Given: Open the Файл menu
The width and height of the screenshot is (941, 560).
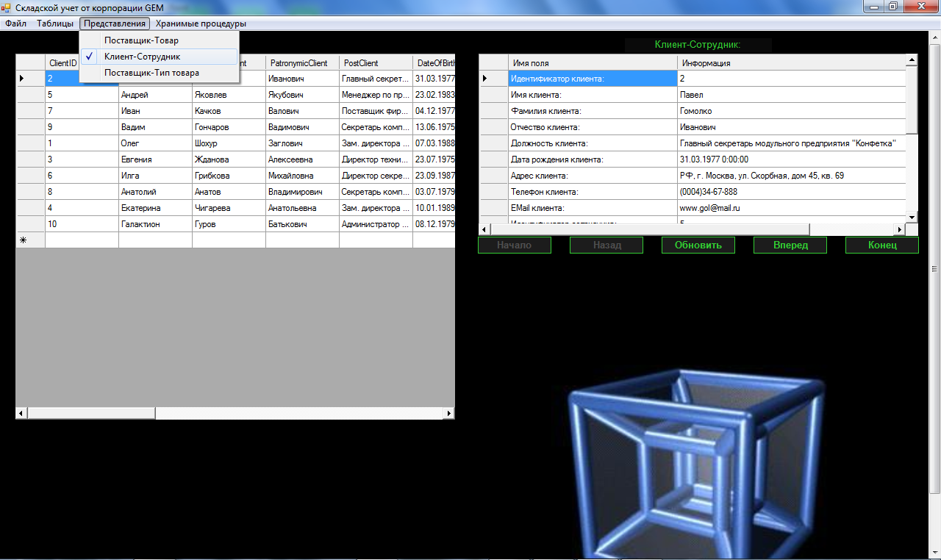Looking at the screenshot, I should click(x=15, y=24).
